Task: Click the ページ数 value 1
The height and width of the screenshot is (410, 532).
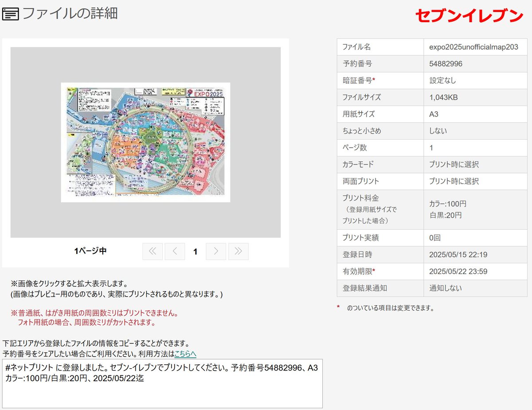Action: (x=431, y=148)
